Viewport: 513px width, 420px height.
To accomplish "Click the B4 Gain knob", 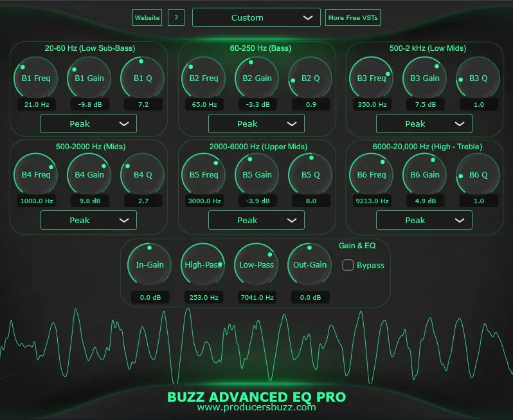I will click(89, 174).
